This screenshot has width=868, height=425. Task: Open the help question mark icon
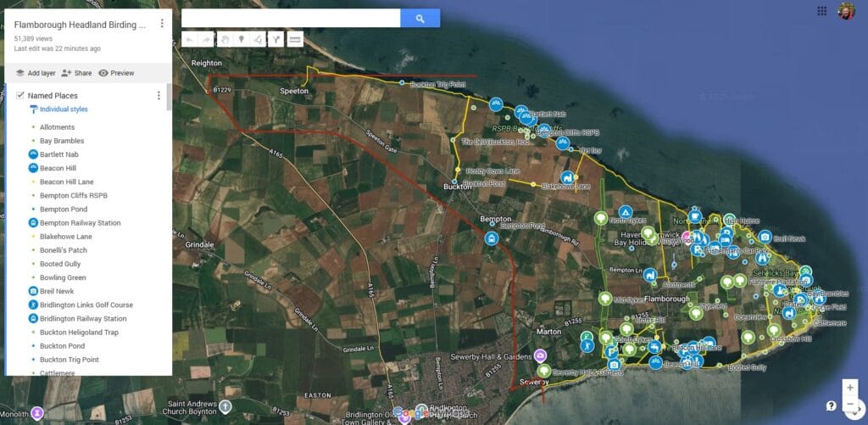click(832, 405)
